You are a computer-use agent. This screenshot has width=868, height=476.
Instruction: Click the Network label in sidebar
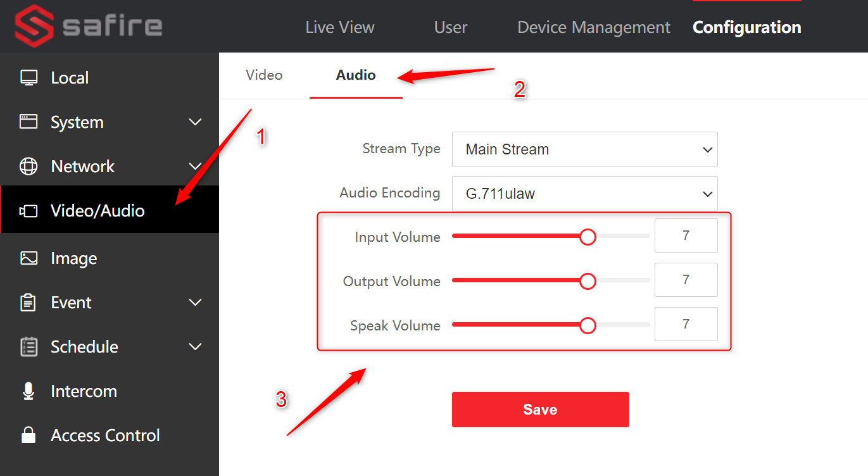point(83,166)
